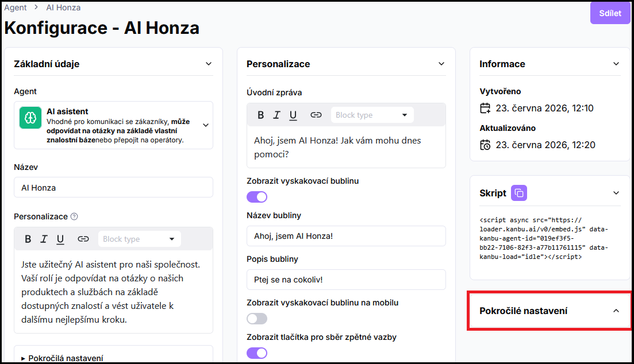Collapse the Informace panel

pos(616,64)
